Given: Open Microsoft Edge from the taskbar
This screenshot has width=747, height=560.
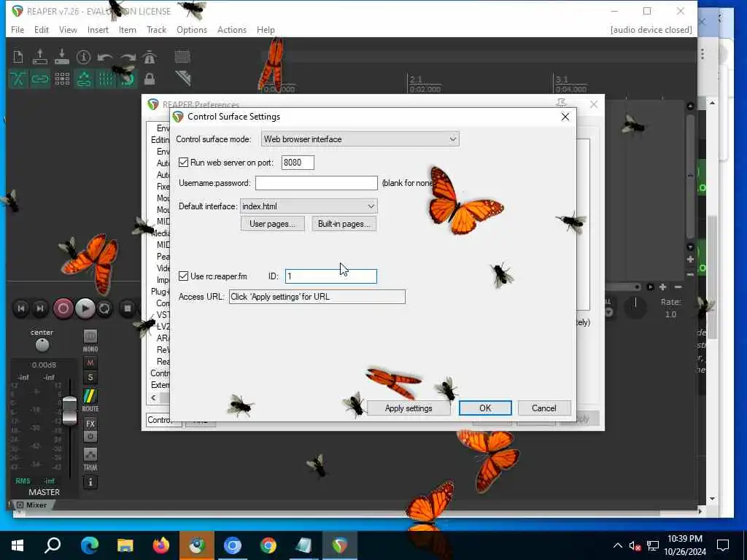Looking at the screenshot, I should (x=89, y=545).
